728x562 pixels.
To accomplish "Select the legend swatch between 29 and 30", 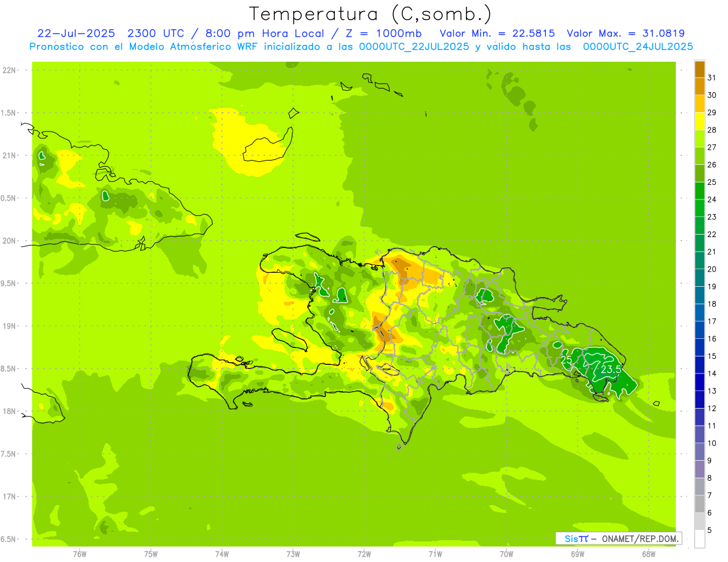I will [699, 104].
